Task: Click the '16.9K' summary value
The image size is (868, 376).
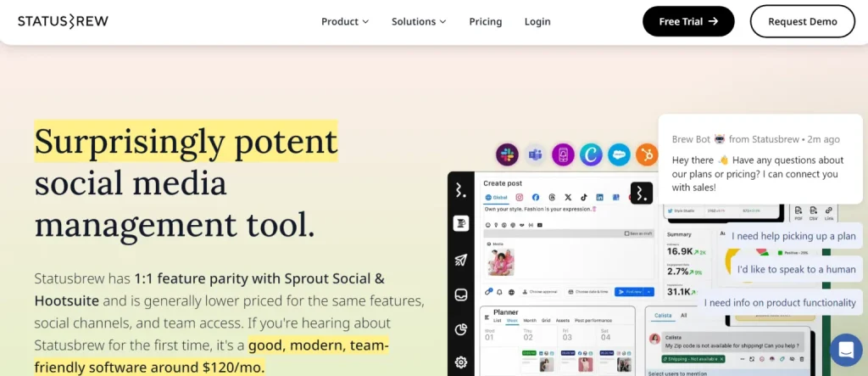Action: 680,251
